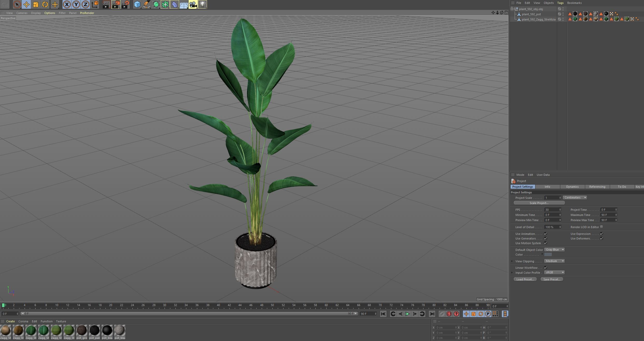Click the Camera object icon
The height and width of the screenshot is (341, 644).
(193, 4)
